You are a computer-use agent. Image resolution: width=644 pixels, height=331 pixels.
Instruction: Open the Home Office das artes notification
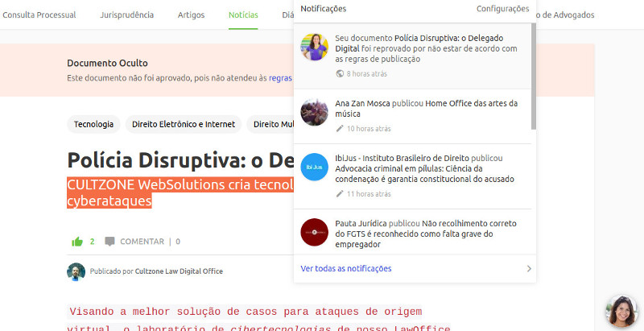pyautogui.click(x=426, y=109)
